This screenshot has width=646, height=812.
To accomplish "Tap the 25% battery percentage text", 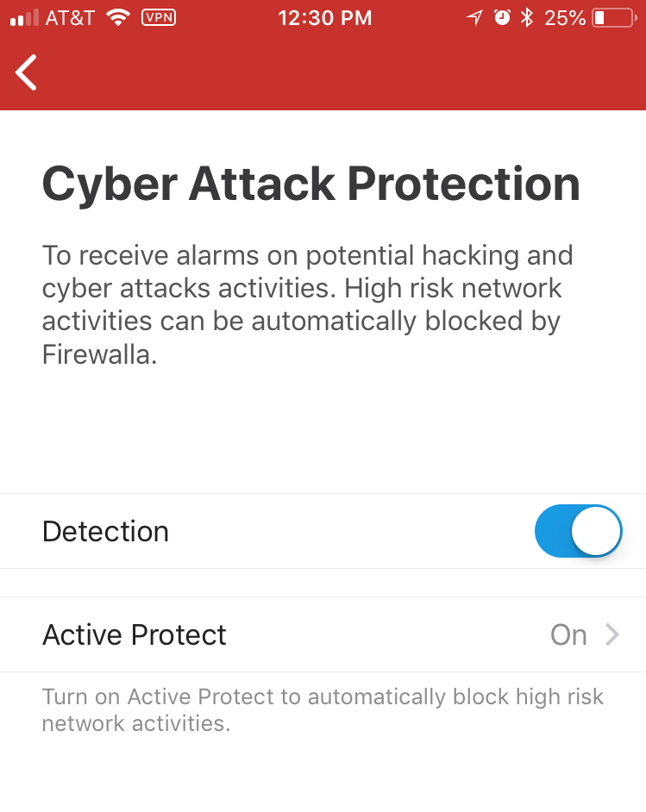I will 565,18.
